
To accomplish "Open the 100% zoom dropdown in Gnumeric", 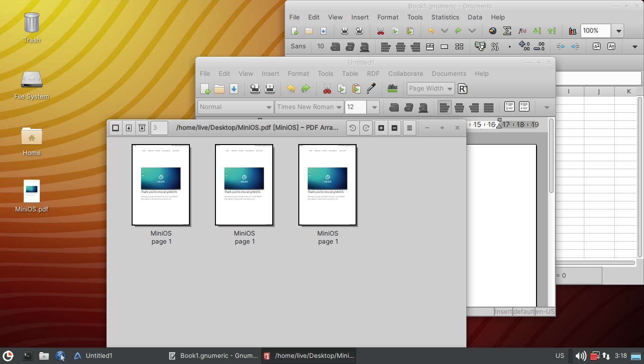I will [x=617, y=31].
